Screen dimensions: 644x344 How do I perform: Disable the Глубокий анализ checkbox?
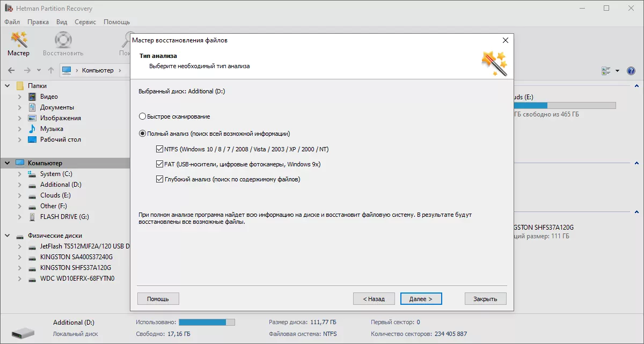pos(159,179)
